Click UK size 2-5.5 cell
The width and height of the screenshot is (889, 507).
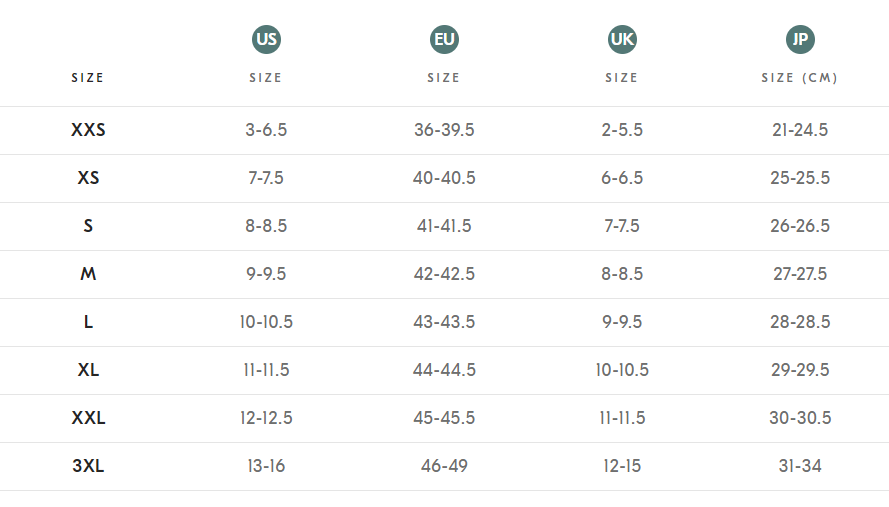622,130
